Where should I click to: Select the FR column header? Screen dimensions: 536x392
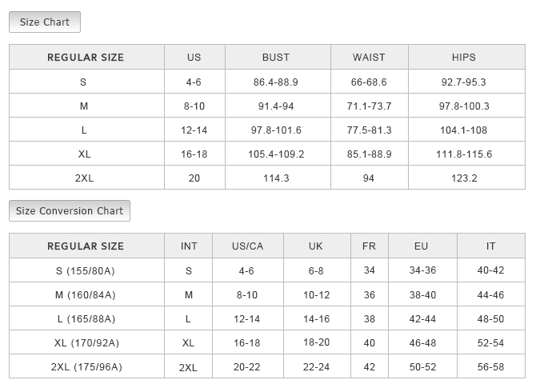pos(369,246)
